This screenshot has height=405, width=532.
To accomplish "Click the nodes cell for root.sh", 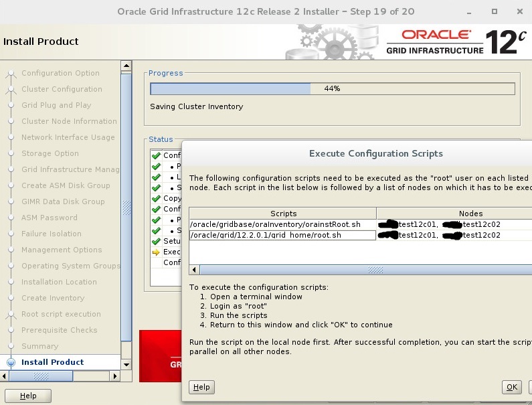I will pos(454,235).
